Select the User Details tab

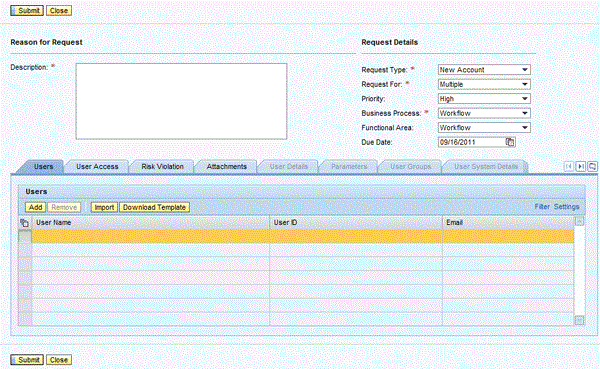pos(289,167)
